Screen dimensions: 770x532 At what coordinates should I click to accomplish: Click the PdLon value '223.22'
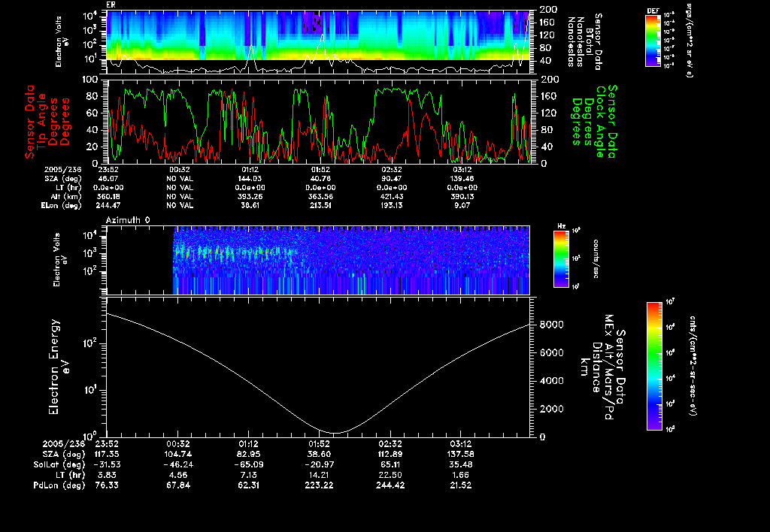(319, 485)
